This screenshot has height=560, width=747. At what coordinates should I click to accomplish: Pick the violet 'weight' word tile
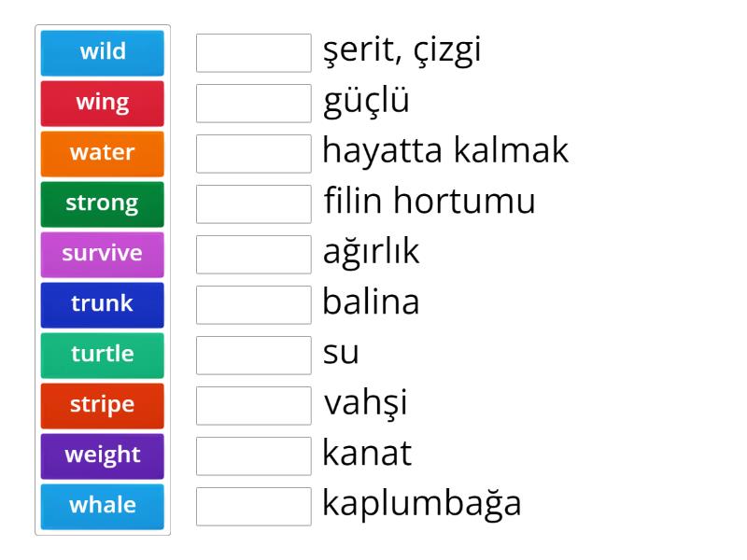pos(103,455)
